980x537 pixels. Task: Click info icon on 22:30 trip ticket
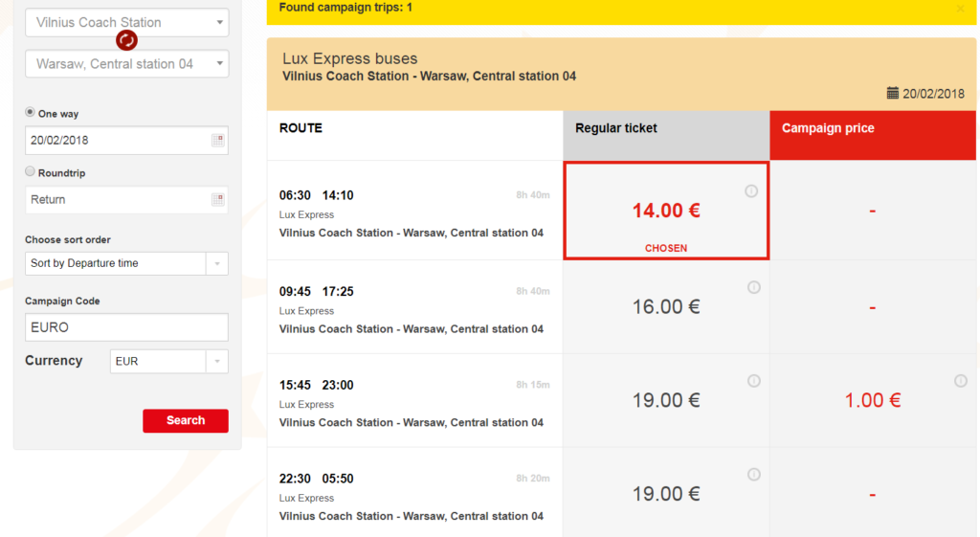pyautogui.click(x=754, y=474)
